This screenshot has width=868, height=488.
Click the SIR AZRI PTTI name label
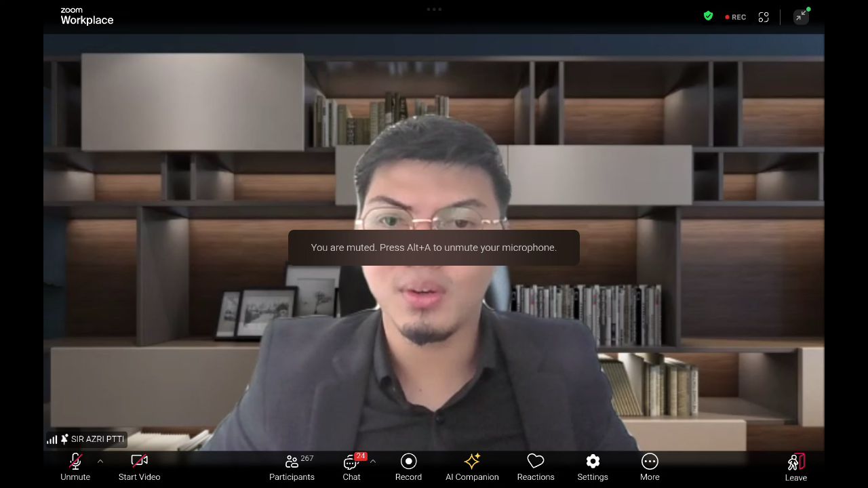pos(98,439)
